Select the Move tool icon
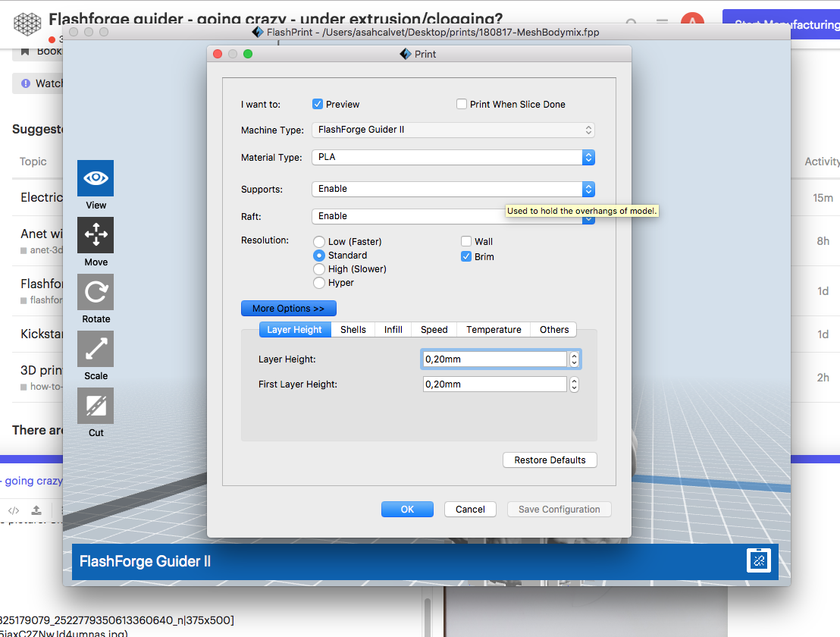The image size is (840, 637). (96, 235)
